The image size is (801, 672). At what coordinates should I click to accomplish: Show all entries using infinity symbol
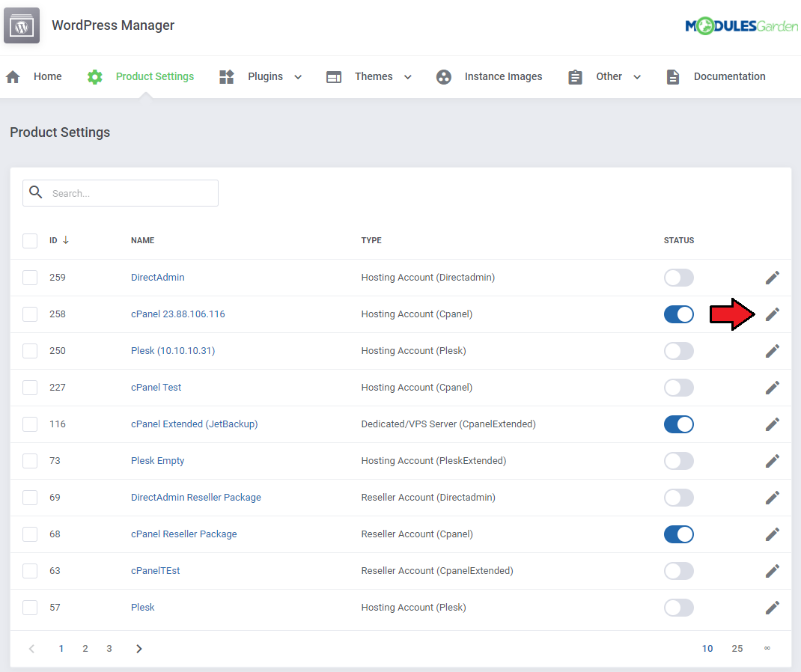767,648
